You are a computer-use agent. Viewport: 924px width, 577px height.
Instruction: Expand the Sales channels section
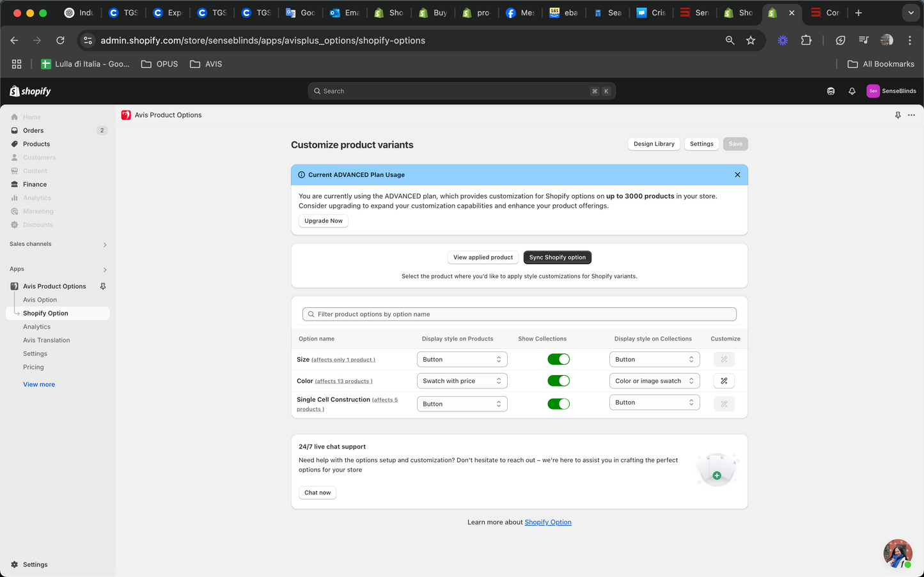58,244
